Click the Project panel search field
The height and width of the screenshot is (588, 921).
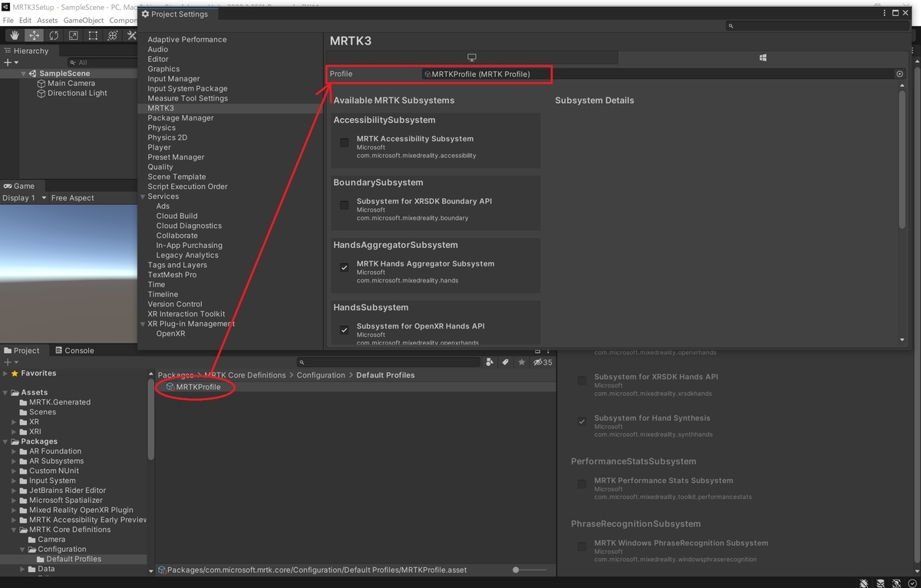pos(388,362)
